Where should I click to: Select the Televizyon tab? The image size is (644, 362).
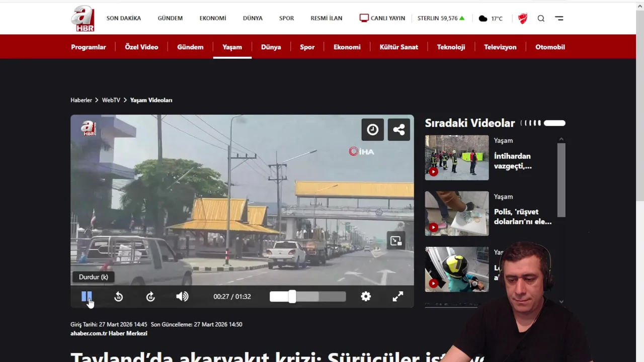[500, 47]
